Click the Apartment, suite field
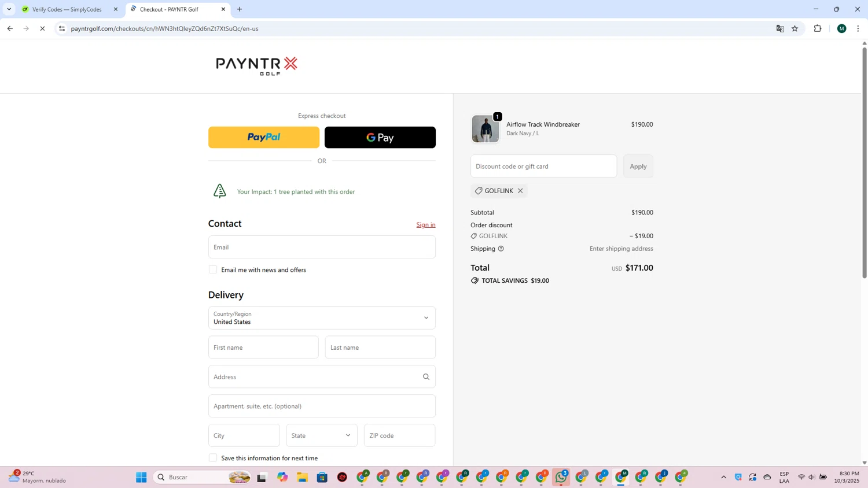This screenshot has height=488, width=868. (322, 406)
